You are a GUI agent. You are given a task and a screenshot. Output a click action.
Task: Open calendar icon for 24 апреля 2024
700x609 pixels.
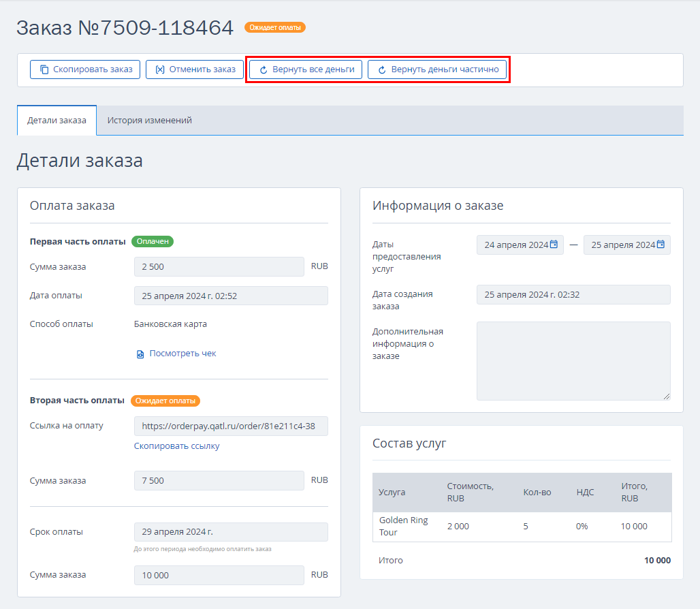(x=554, y=245)
